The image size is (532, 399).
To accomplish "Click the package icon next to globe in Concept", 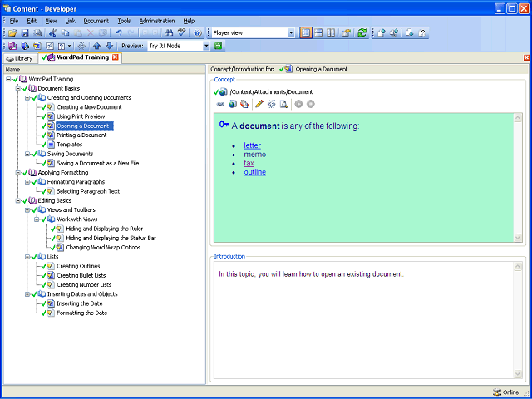I will 244,104.
